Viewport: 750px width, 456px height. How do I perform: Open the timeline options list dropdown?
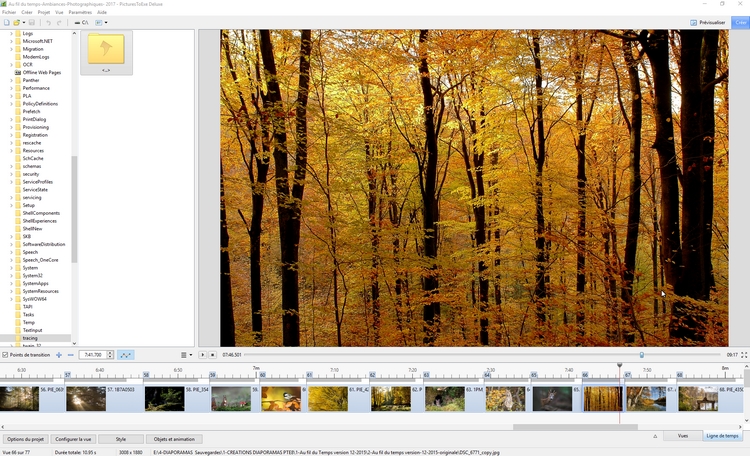187,355
